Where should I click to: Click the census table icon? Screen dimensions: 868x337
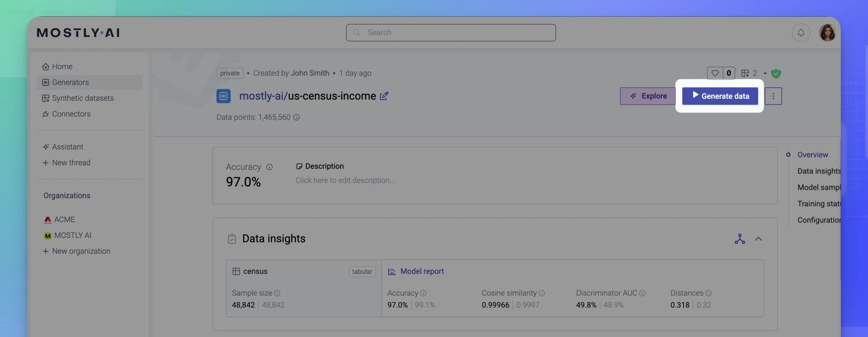coord(236,271)
